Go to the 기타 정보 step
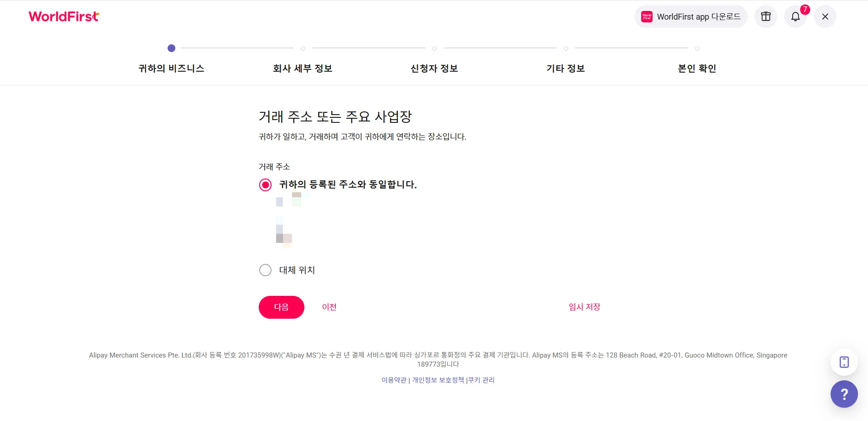Viewport: 868px width, 421px height. 565,68
